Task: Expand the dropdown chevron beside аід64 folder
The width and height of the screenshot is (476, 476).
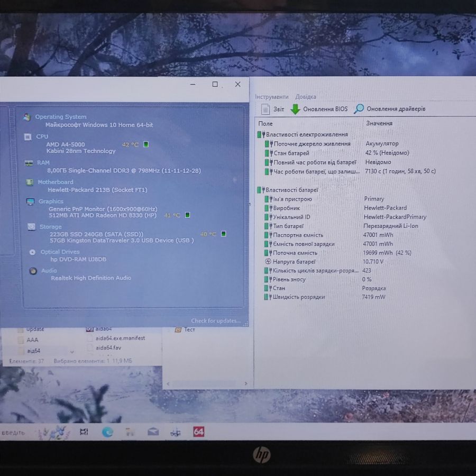Action: tap(72, 352)
